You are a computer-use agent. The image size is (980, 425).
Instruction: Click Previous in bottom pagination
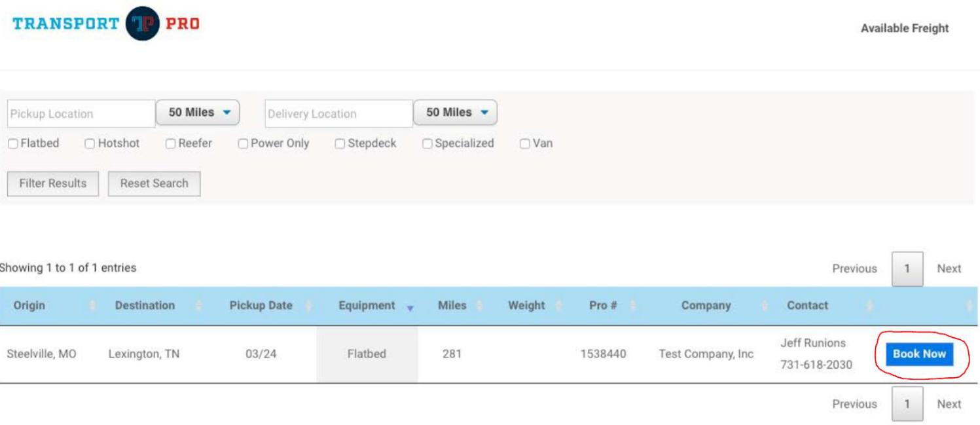click(854, 404)
